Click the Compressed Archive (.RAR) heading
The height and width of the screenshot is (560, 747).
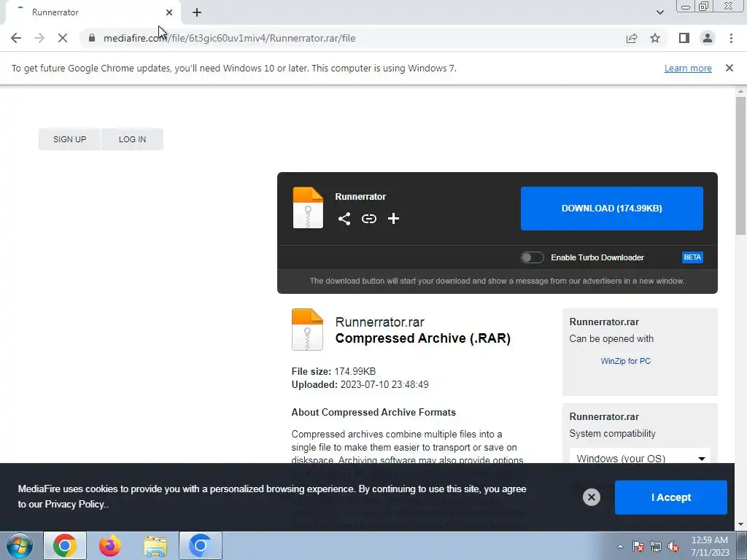422,338
